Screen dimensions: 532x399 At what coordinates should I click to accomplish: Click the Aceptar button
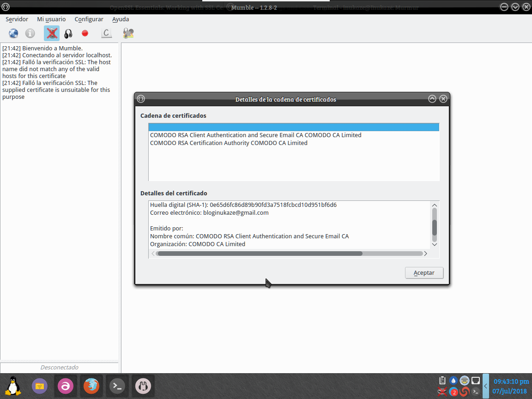424,273
